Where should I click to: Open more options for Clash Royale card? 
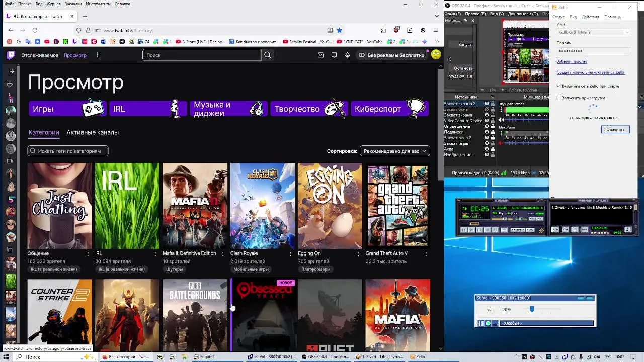click(290, 254)
